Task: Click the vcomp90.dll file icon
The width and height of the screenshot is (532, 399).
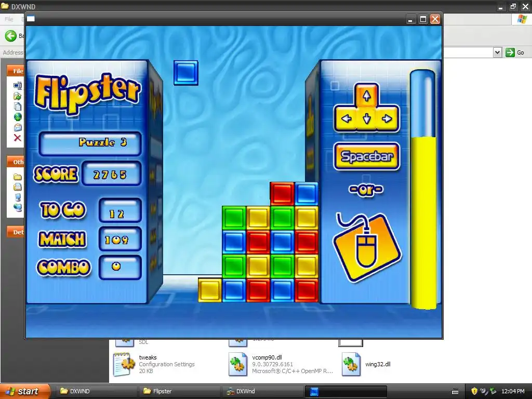Action: 238,364
